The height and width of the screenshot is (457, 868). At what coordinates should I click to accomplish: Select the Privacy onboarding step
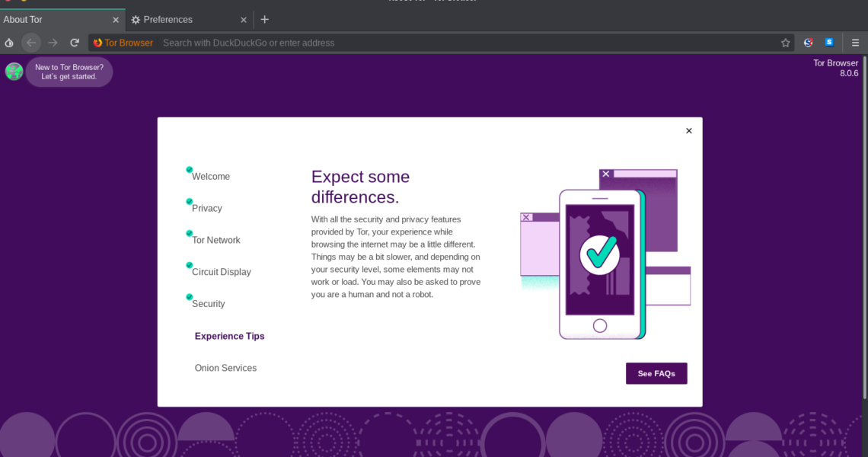206,208
